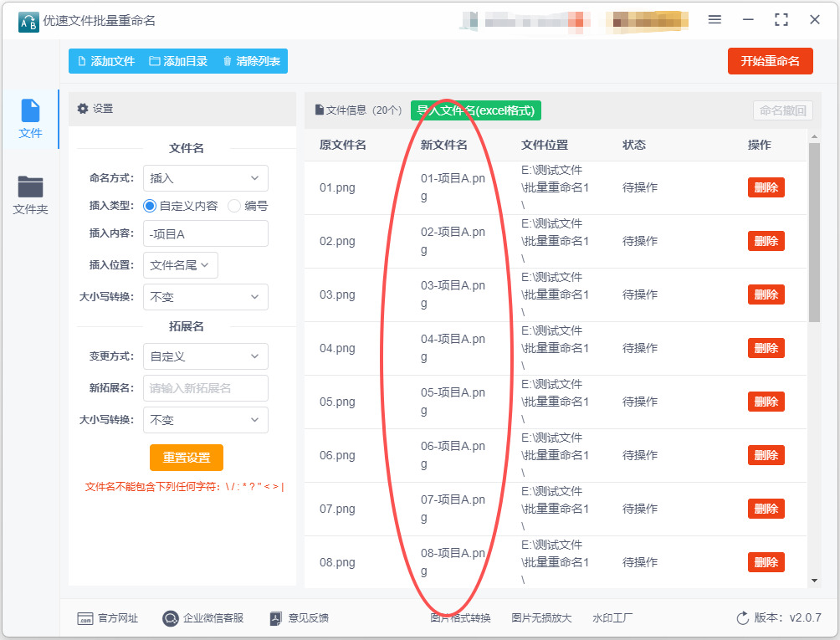Click the 官方网址 website icon
The image size is (840, 640).
[x=85, y=618]
